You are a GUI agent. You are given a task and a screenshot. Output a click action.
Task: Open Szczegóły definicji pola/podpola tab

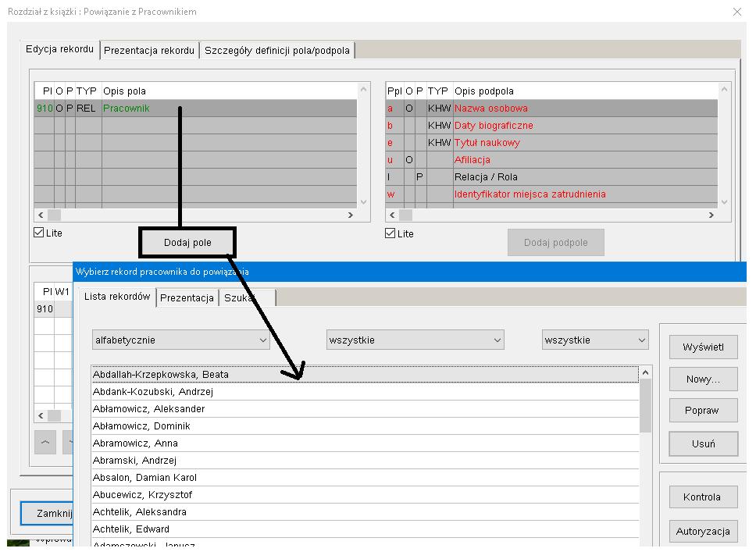point(277,51)
